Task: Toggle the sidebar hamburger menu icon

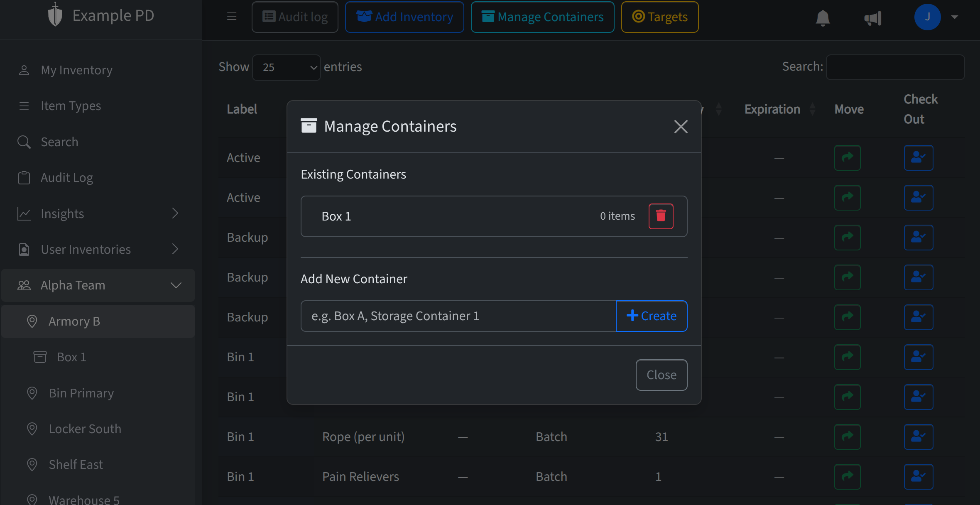Action: [231, 17]
